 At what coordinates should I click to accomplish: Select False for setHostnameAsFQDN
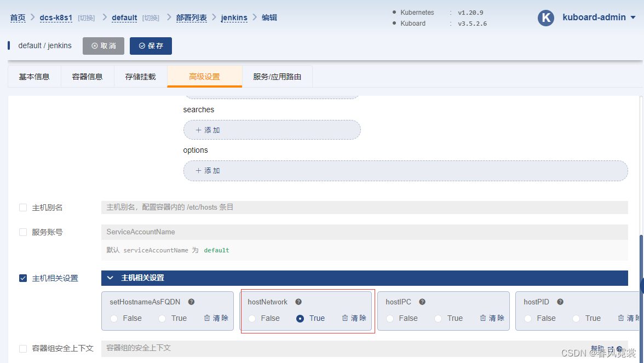114,319
